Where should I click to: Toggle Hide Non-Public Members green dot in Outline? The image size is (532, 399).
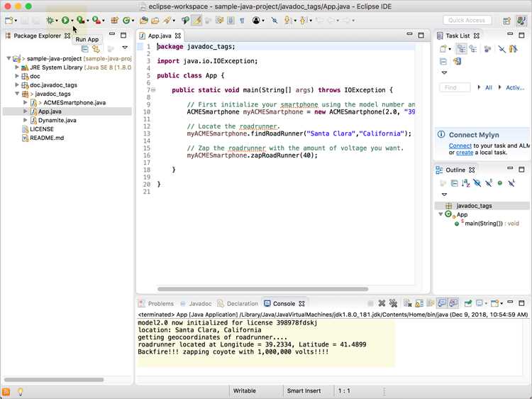pyautogui.click(x=500, y=183)
